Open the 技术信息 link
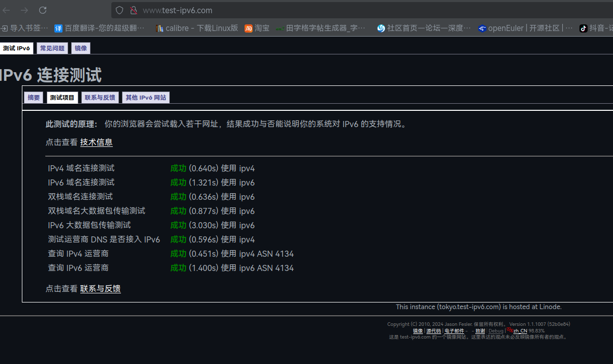 coord(97,142)
